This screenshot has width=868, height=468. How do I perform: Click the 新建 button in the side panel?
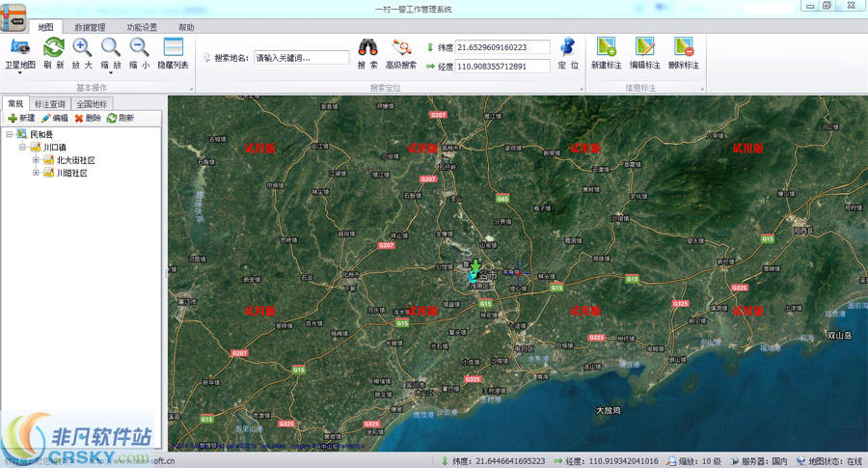click(21, 118)
